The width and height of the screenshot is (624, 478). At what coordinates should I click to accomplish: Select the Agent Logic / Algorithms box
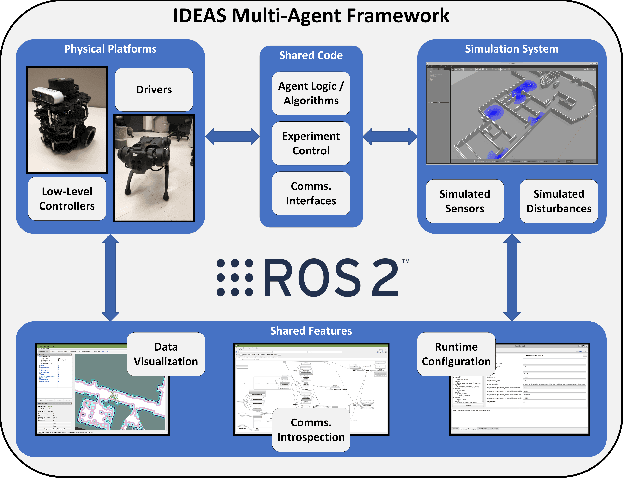[x=308, y=91]
